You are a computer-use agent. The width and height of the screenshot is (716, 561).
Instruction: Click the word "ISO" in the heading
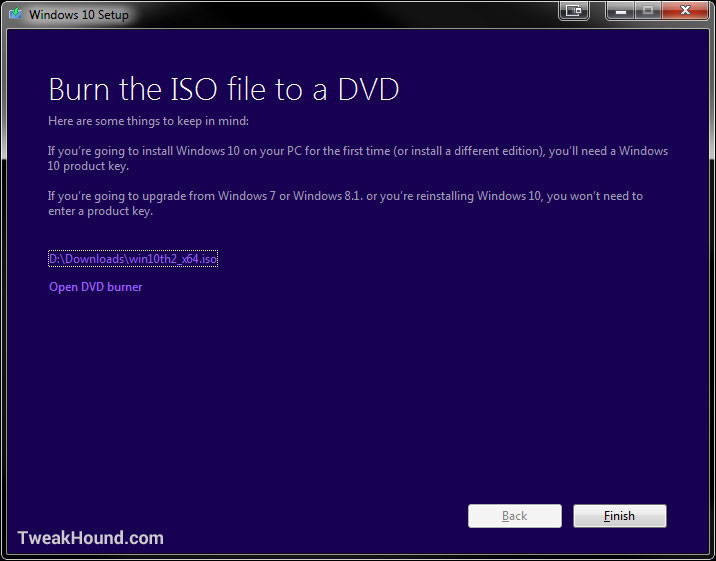coord(194,89)
